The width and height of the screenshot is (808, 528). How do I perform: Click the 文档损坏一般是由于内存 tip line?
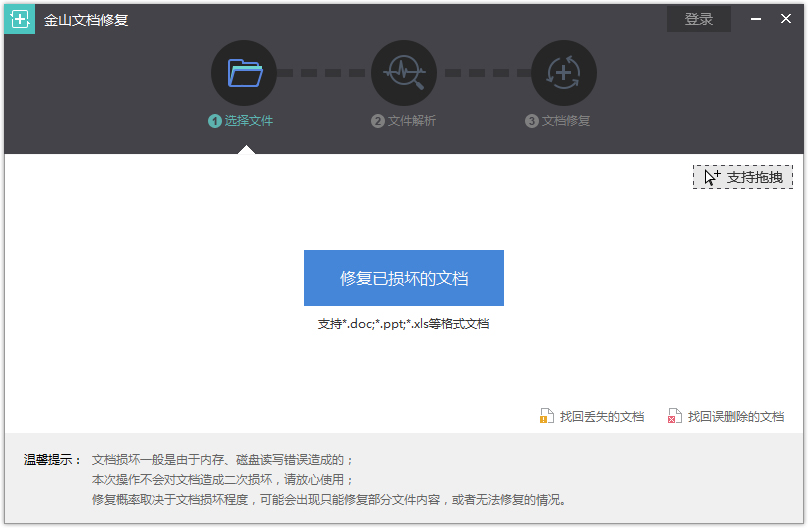[x=223, y=459]
